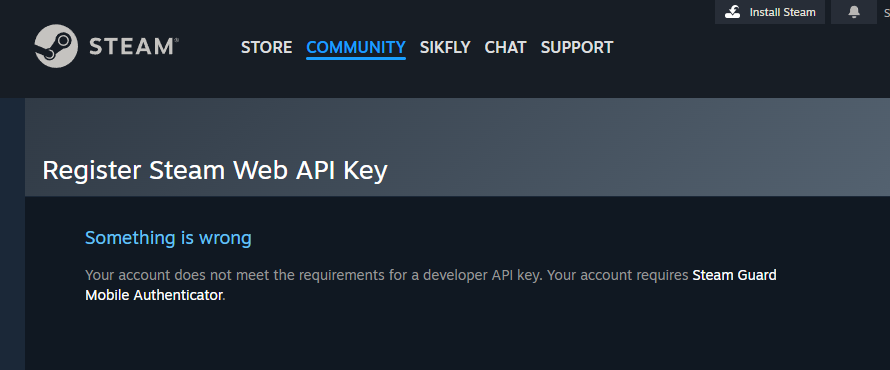Open the SUPPORT menu
890x370 pixels.
click(577, 47)
